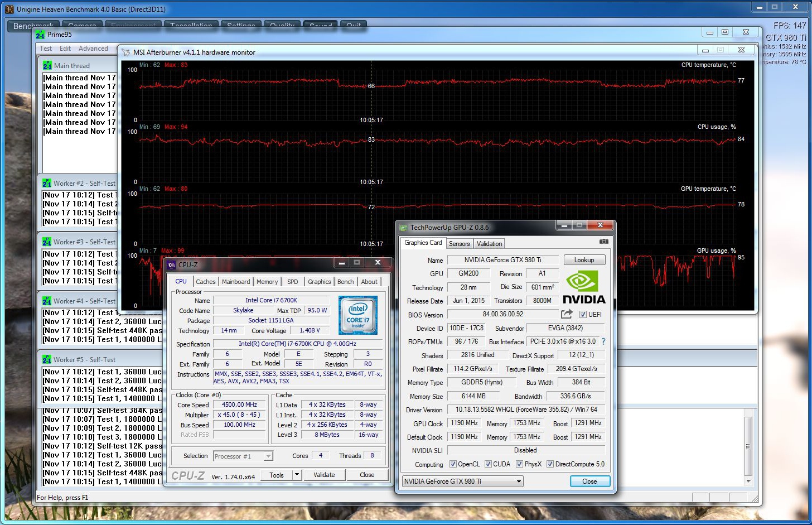
Task: Switch to the Mainboard tab in CPU-Z
Action: coord(236,282)
